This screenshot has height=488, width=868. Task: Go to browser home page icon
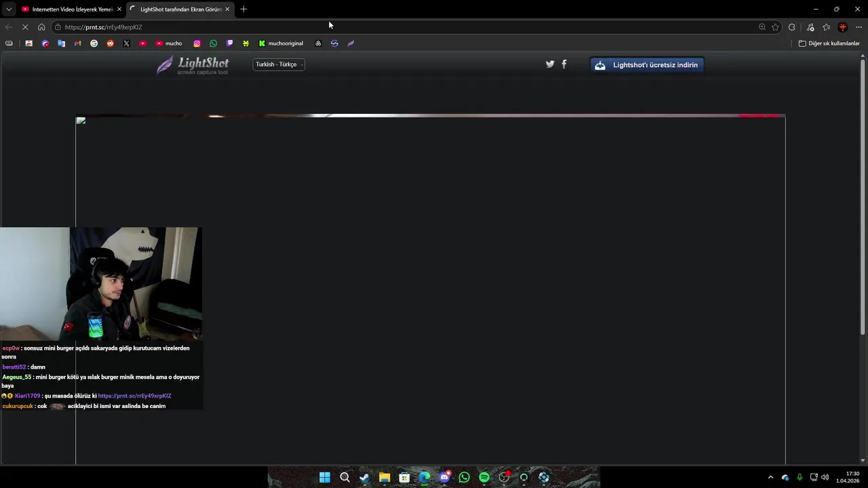coord(41,27)
